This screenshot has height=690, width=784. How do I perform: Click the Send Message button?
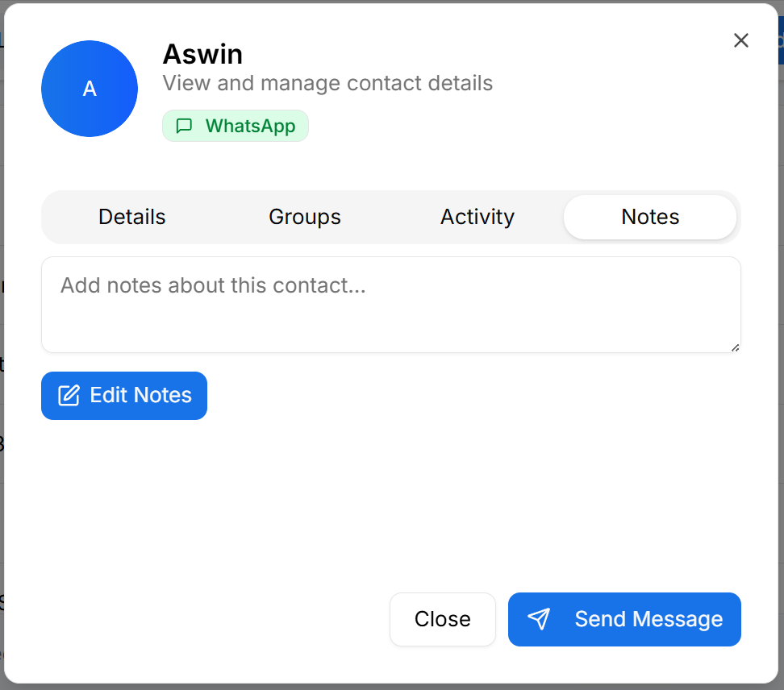624,619
